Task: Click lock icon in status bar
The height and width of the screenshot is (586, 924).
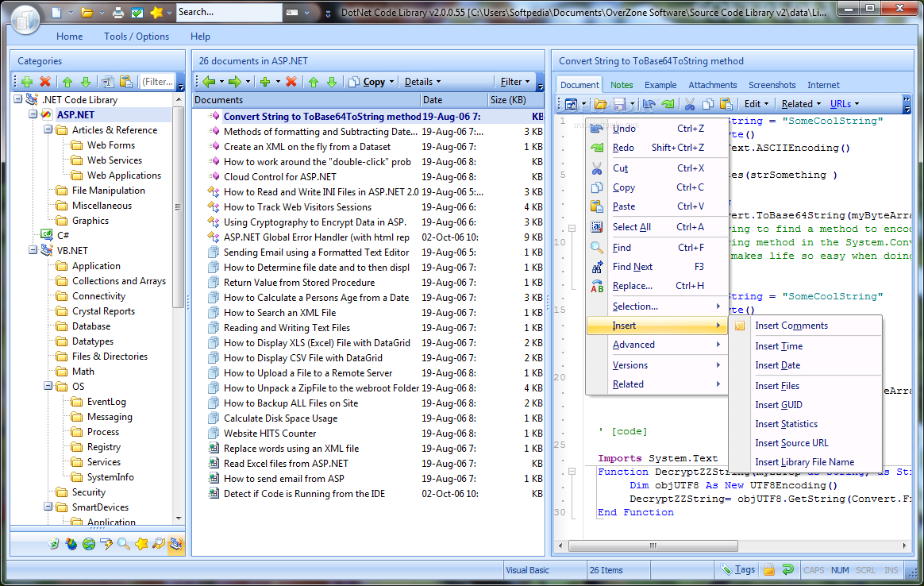Action: point(769,569)
